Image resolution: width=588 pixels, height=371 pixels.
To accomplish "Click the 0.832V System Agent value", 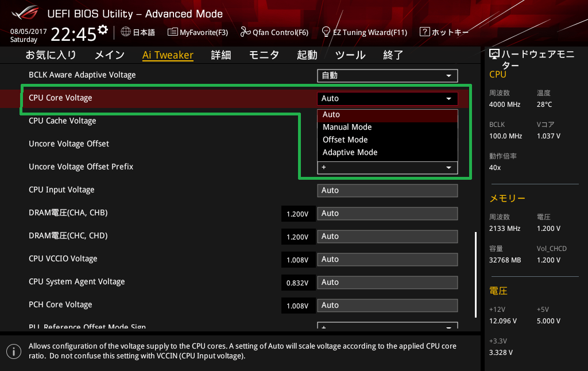I will pyautogui.click(x=298, y=283).
